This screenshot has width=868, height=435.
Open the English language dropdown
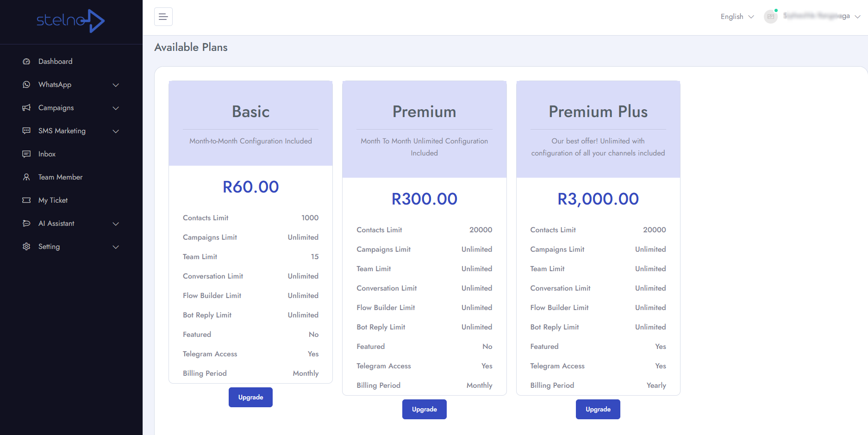[x=737, y=17]
